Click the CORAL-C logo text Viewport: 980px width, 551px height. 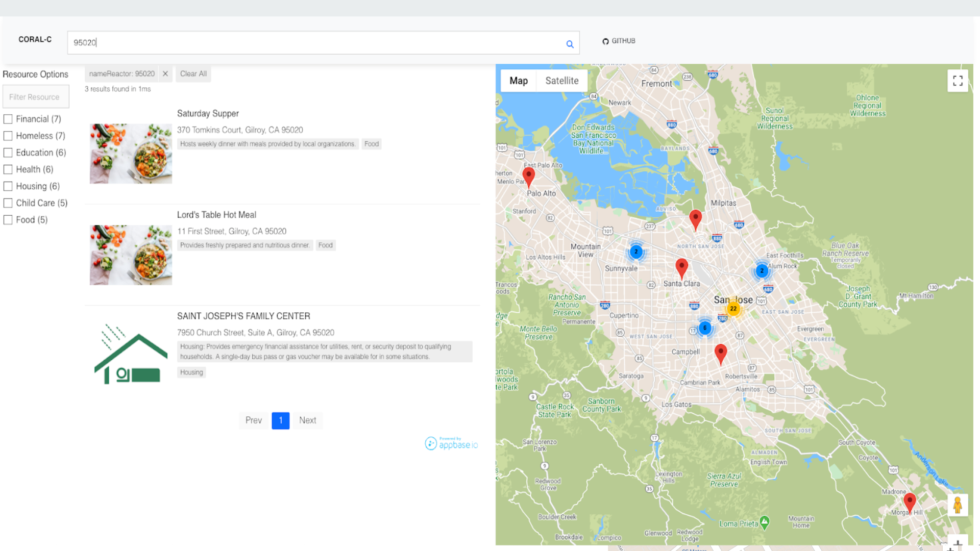35,39
